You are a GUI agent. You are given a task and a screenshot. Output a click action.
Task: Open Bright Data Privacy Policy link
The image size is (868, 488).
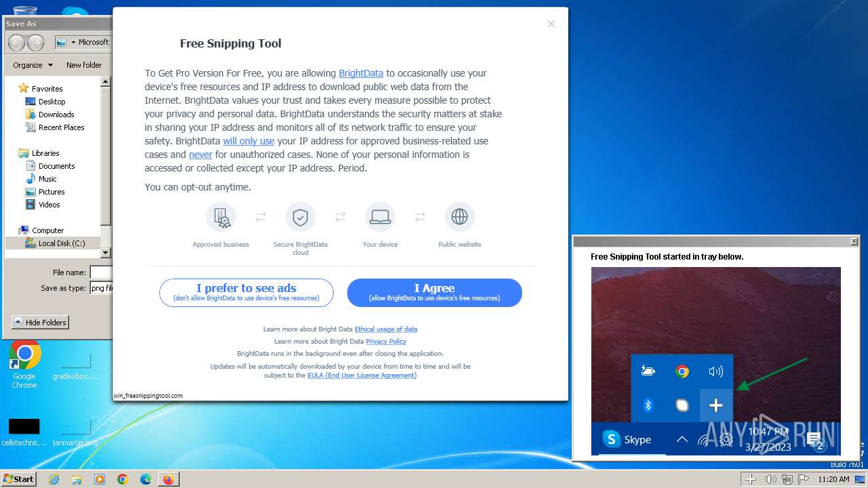coord(386,341)
